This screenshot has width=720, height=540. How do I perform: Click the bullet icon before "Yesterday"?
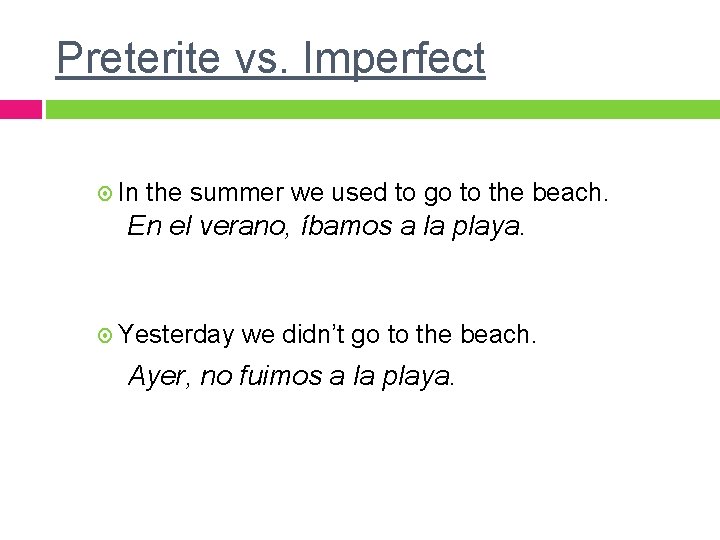(108, 334)
